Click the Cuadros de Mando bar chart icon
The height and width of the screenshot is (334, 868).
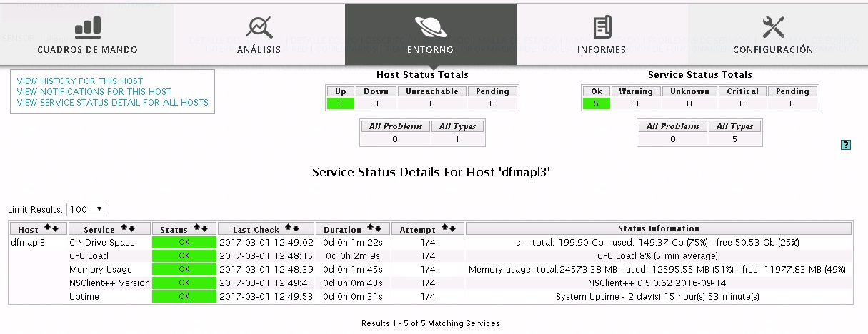pos(87,27)
